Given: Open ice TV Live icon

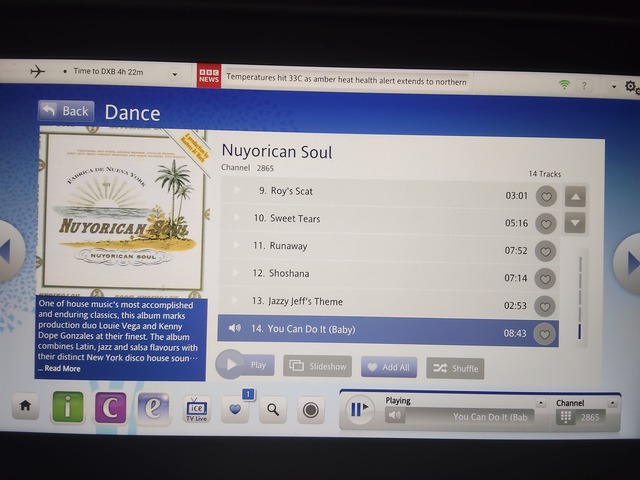Looking at the screenshot, I should point(196,409).
